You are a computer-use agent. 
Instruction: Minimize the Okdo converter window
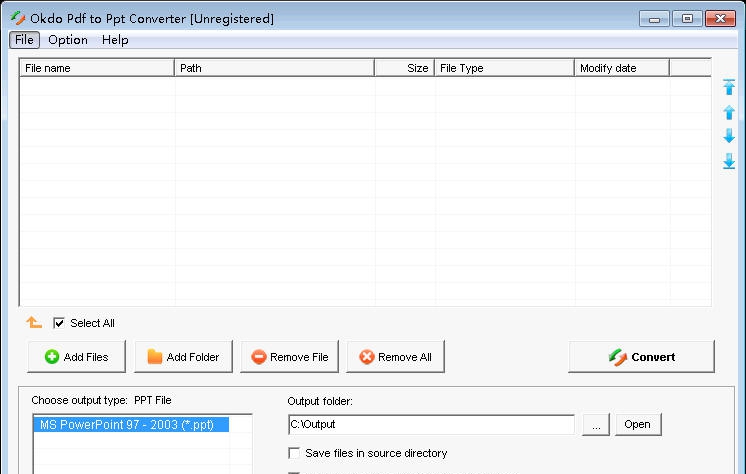click(654, 19)
